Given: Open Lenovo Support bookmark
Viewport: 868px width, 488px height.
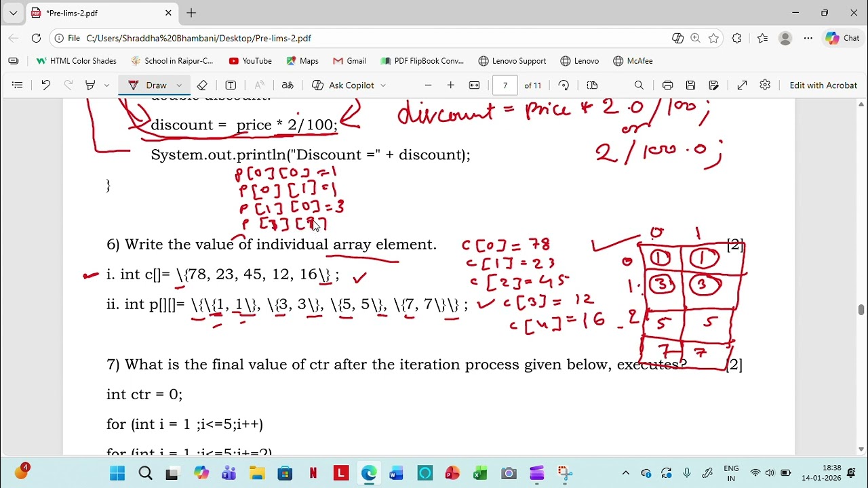Looking at the screenshot, I should 513,61.
